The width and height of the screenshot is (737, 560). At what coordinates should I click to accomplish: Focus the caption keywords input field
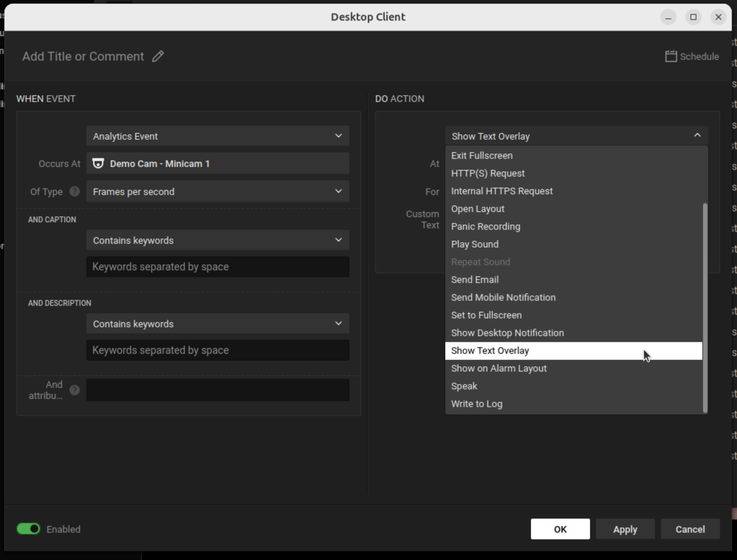pos(217,267)
